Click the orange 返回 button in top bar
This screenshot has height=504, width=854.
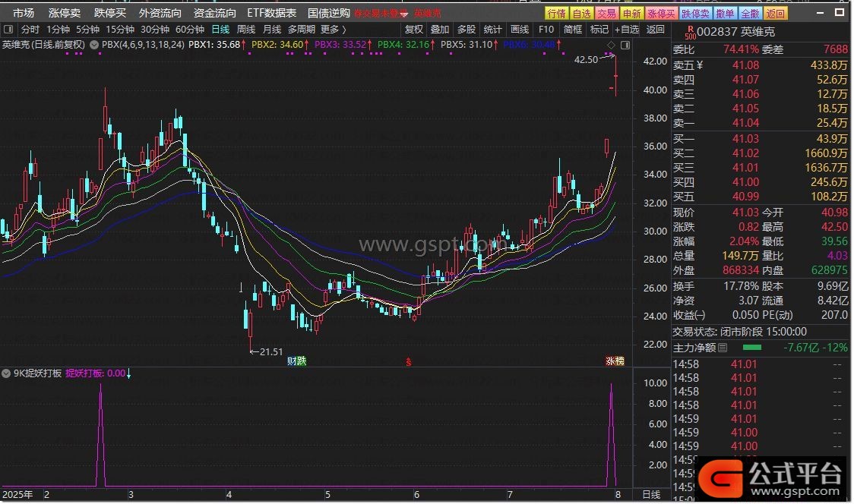pyautogui.click(x=776, y=14)
